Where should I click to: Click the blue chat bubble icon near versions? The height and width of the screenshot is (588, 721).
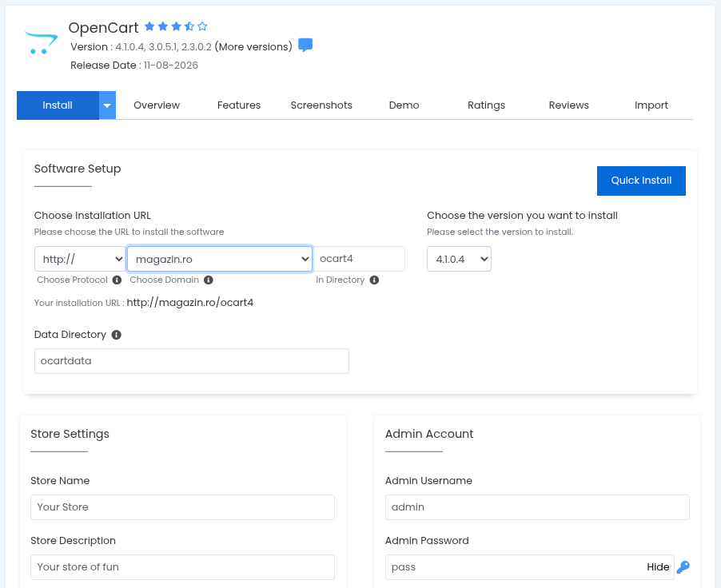(305, 45)
